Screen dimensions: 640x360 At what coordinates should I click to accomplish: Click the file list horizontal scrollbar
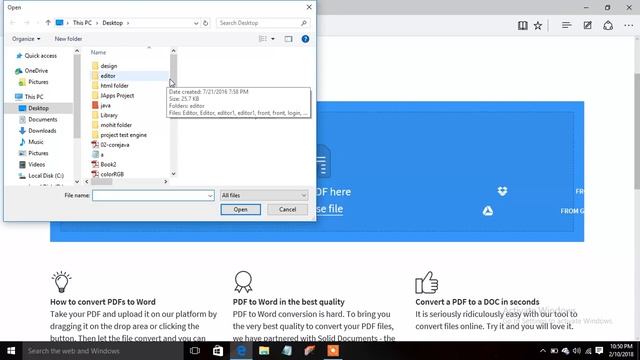coord(126,182)
